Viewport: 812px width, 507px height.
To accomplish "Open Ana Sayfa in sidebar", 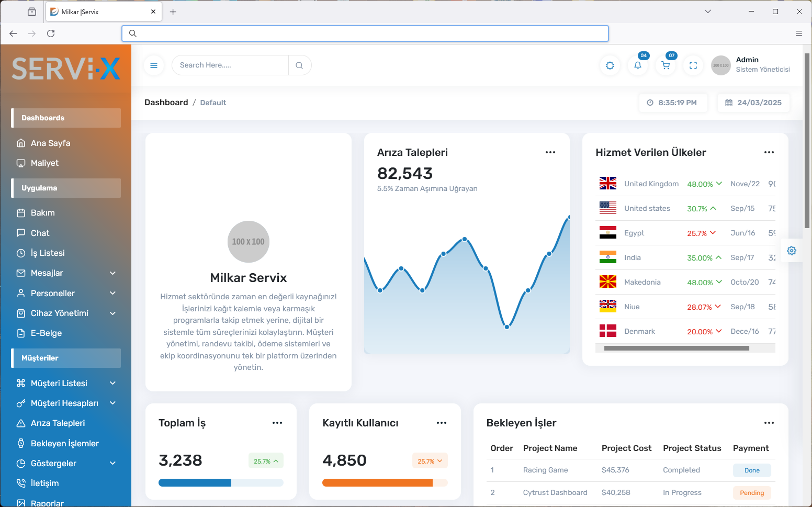I will click(x=50, y=143).
